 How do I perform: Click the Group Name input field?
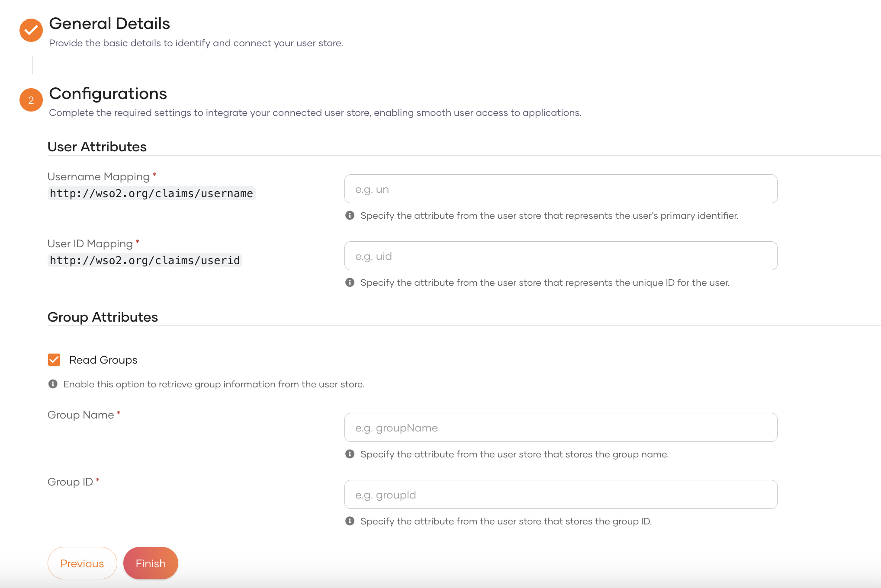[561, 428]
